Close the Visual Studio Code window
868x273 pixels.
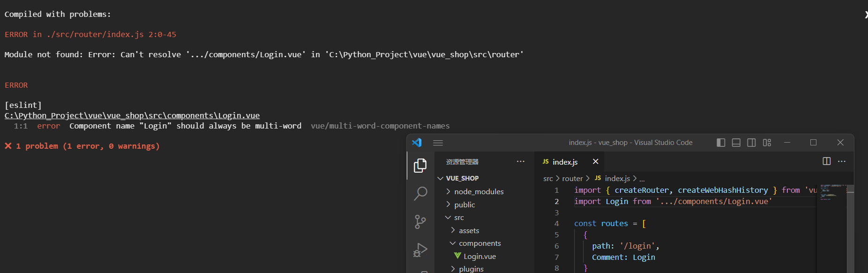tap(840, 143)
